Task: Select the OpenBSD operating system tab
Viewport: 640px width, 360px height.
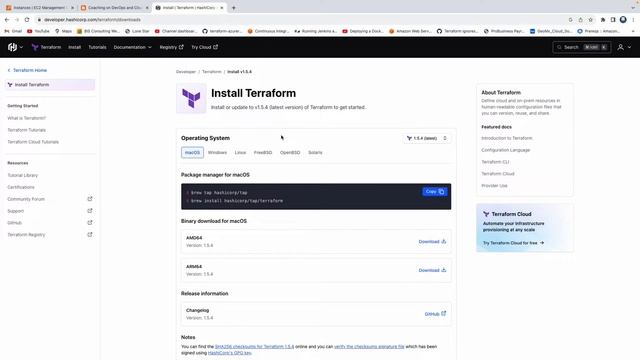Action: coord(290,153)
